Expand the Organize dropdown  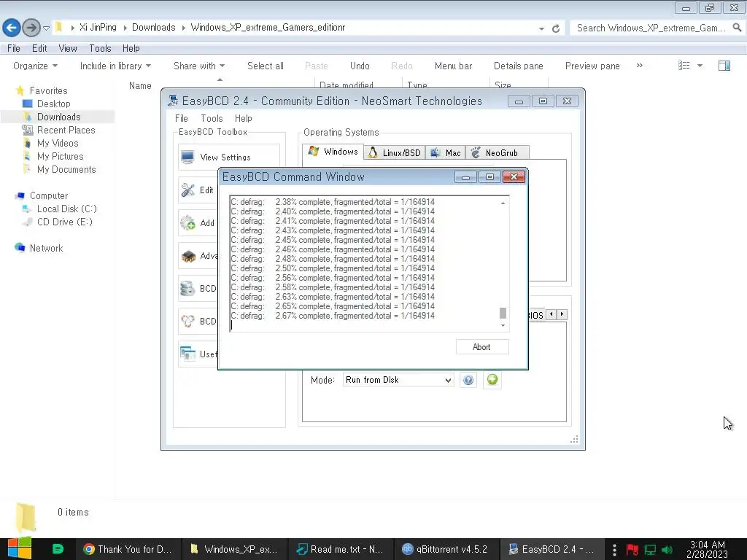click(x=35, y=66)
